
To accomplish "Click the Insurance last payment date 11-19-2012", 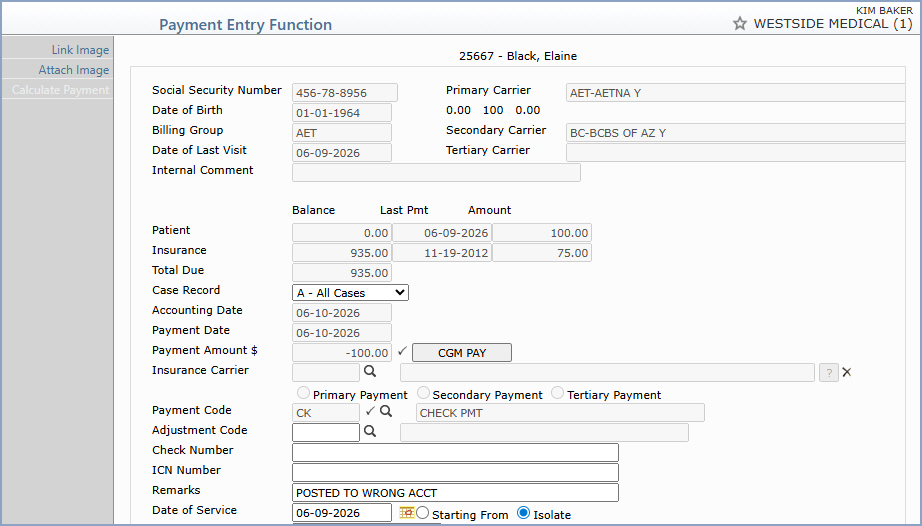I will pos(442,253).
